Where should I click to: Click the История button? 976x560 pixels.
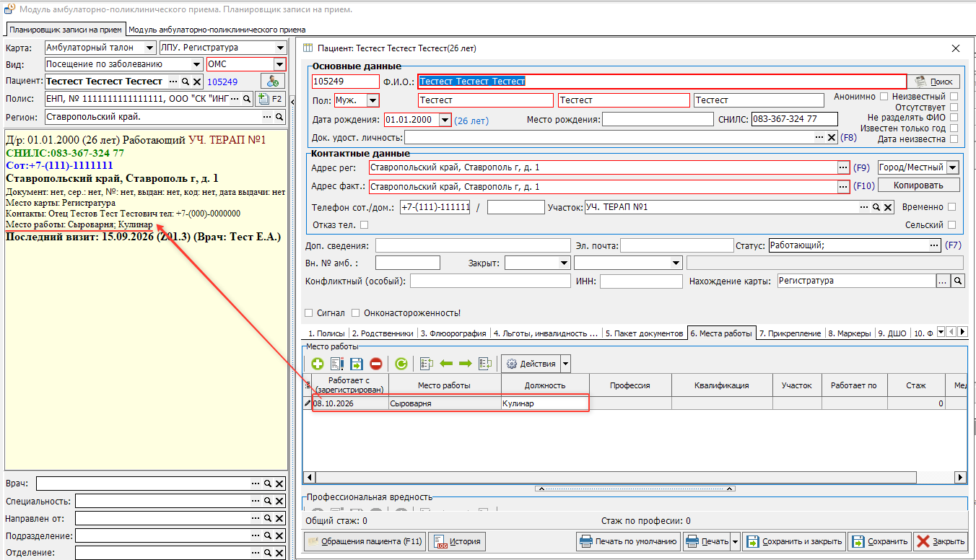point(456,541)
